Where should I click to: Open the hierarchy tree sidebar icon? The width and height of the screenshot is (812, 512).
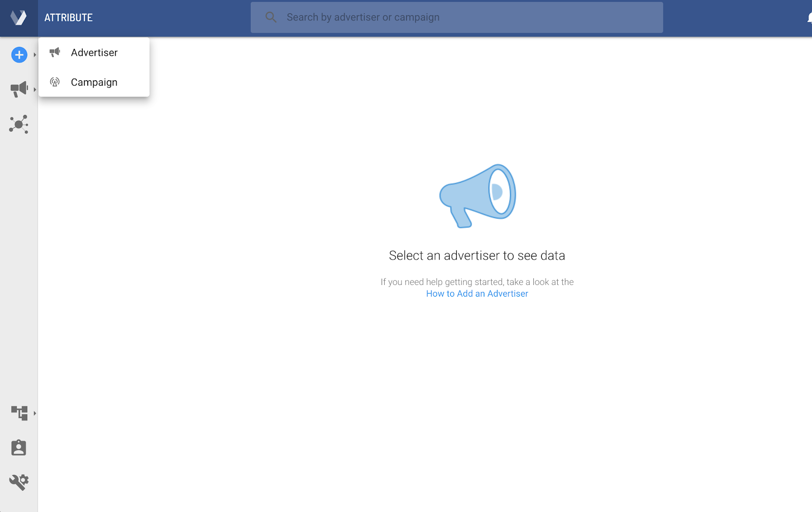19,413
